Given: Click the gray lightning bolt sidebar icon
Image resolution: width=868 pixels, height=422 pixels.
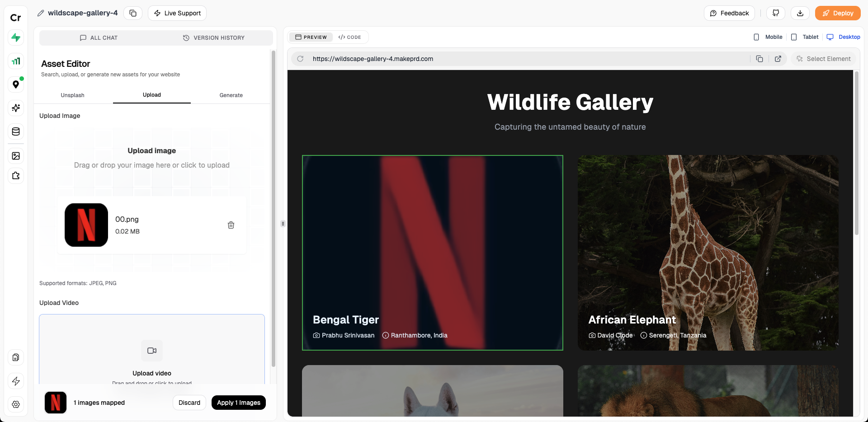Looking at the screenshot, I should [16, 381].
